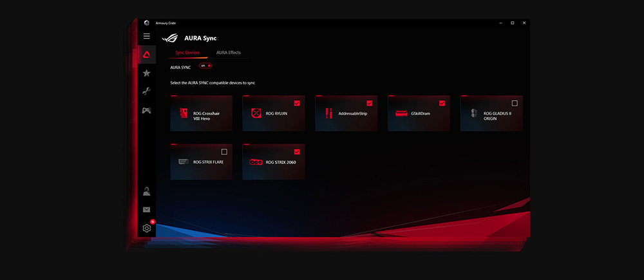Click the ROG STRIX 2060 label
The image size is (644, 280).
click(281, 162)
